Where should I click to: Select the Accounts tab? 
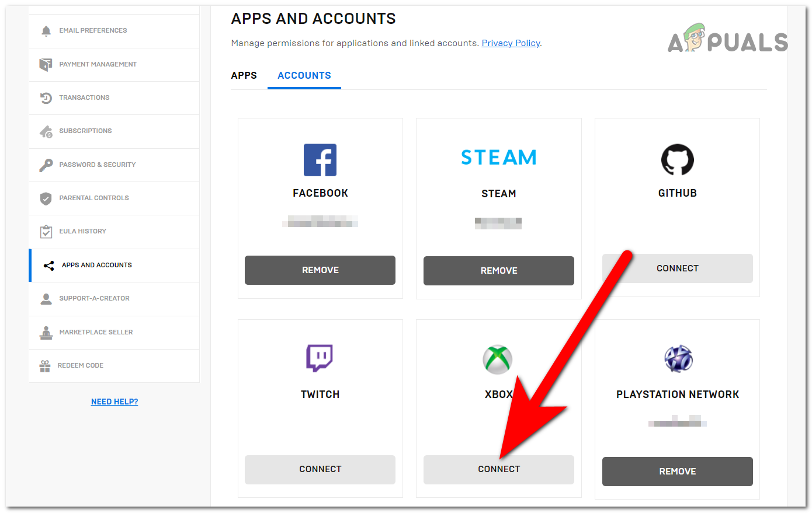tap(304, 75)
